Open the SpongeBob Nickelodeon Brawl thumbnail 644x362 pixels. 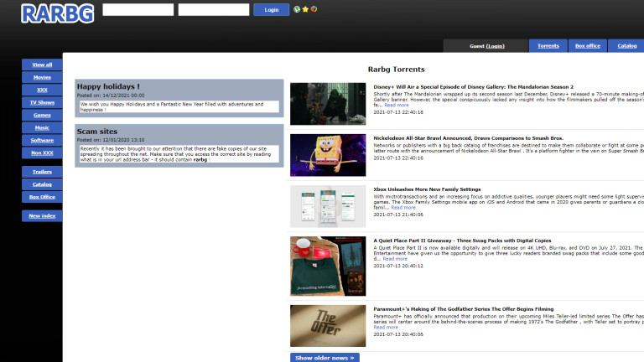point(328,155)
